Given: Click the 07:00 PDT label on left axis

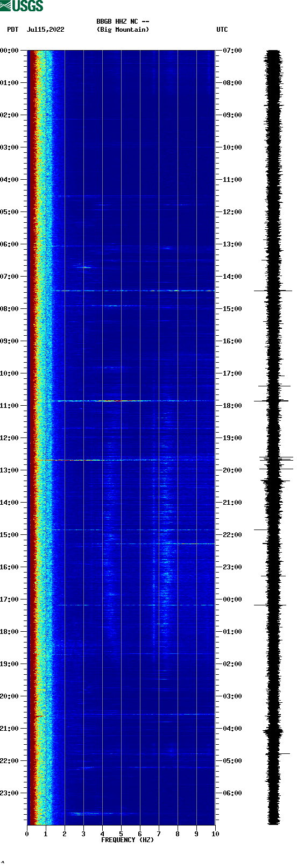Looking at the screenshot, I should click(10, 277).
